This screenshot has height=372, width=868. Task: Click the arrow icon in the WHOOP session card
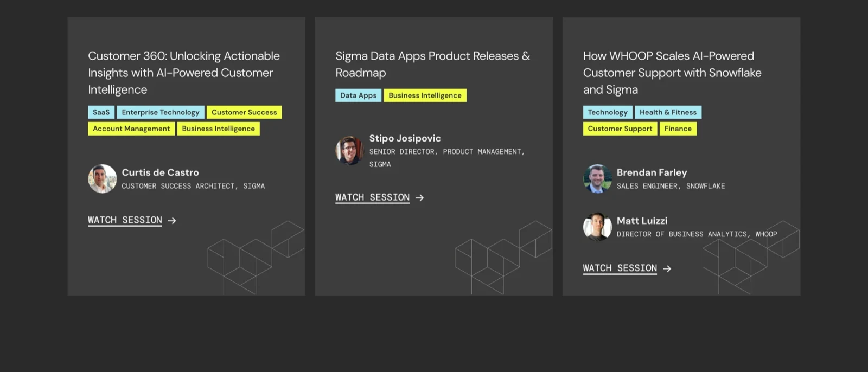pyautogui.click(x=667, y=268)
